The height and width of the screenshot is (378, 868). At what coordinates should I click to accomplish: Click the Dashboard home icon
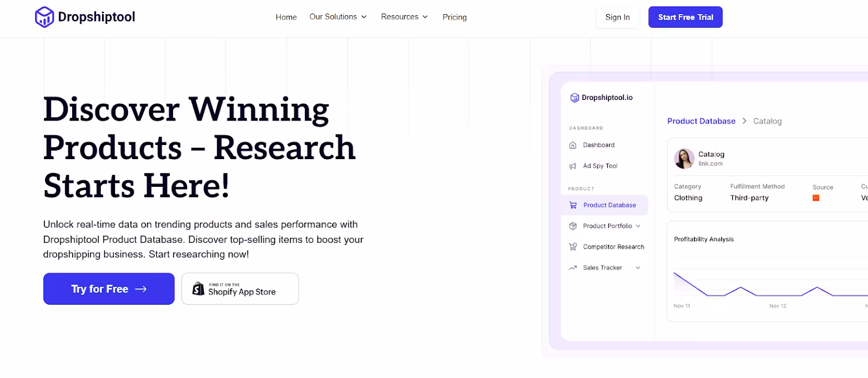(573, 145)
